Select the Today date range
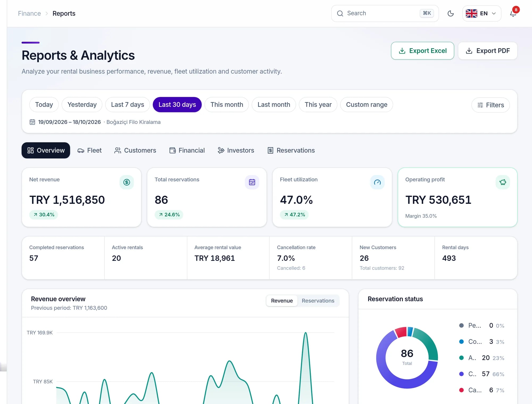The height and width of the screenshot is (404, 532). [x=44, y=105]
